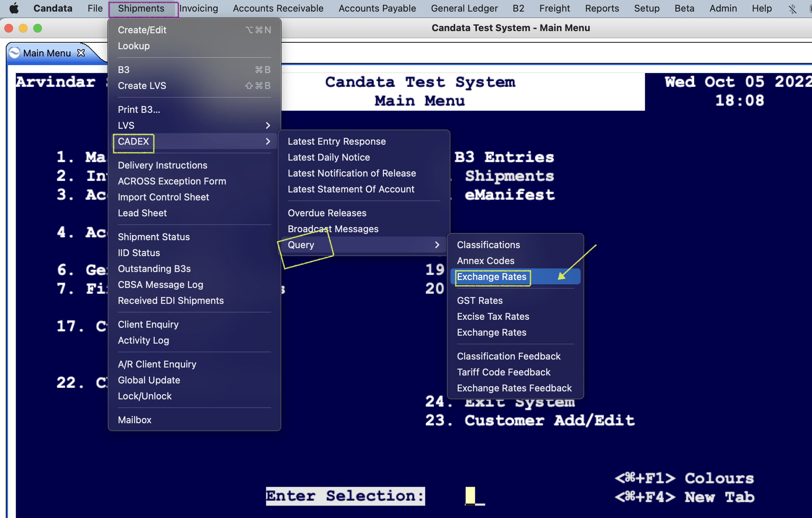Close the open Shipments menu
Viewport: 812px width, 518px height.
[141, 8]
